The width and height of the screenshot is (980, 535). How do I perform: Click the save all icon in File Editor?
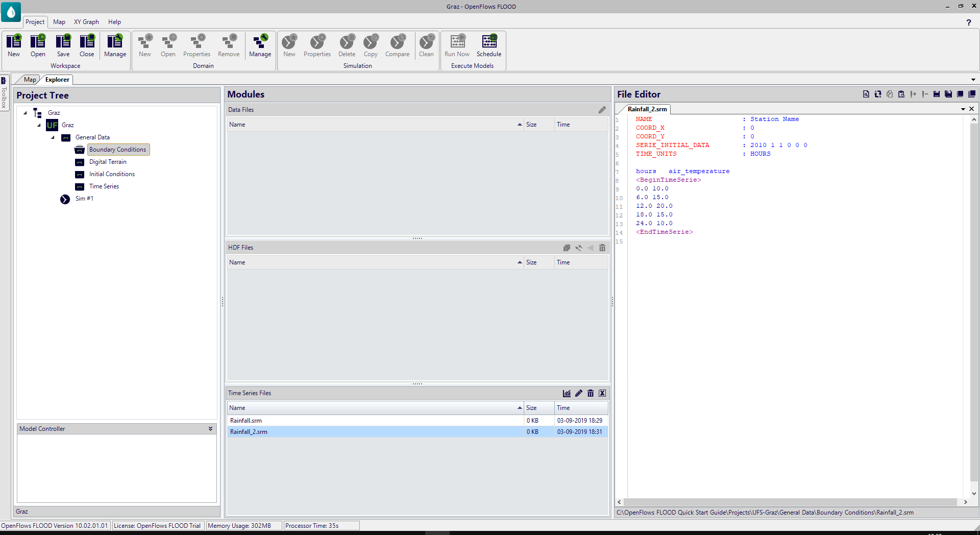point(948,94)
